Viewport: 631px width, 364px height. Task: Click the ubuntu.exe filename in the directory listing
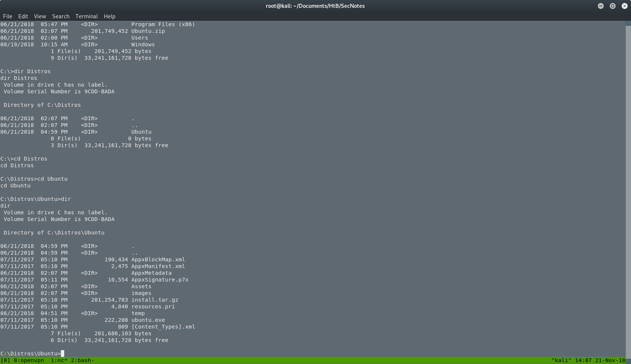pyautogui.click(x=147, y=320)
